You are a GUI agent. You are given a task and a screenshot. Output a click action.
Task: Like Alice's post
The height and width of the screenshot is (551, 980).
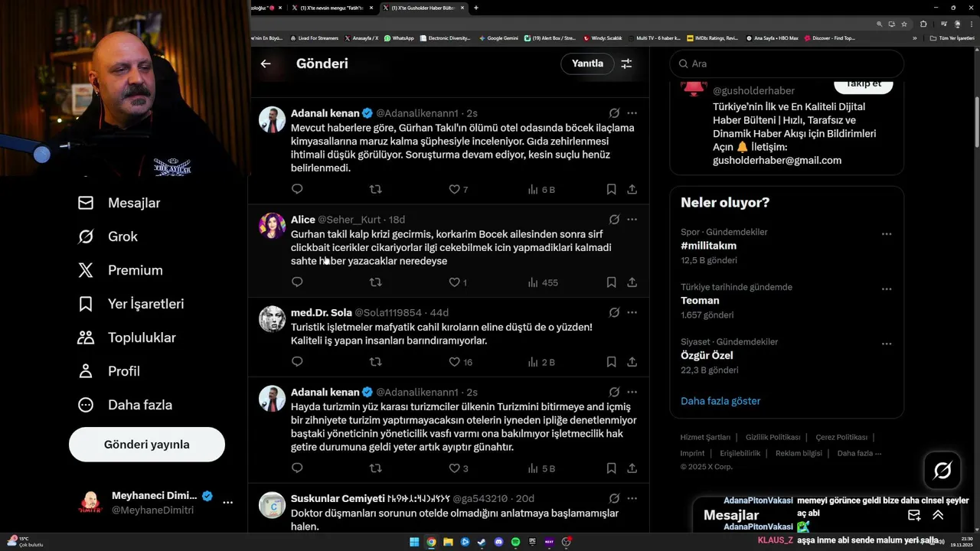(458, 282)
